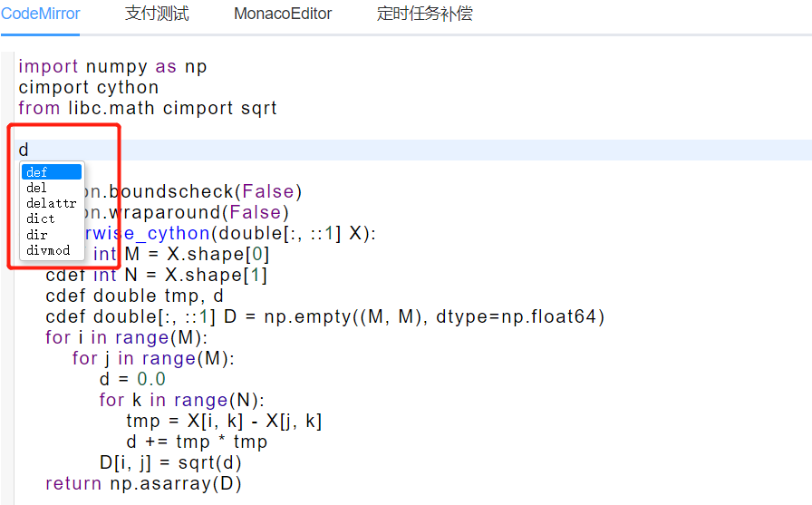Open the 支付测试 tab
The width and height of the screenshot is (812, 505).
157,14
